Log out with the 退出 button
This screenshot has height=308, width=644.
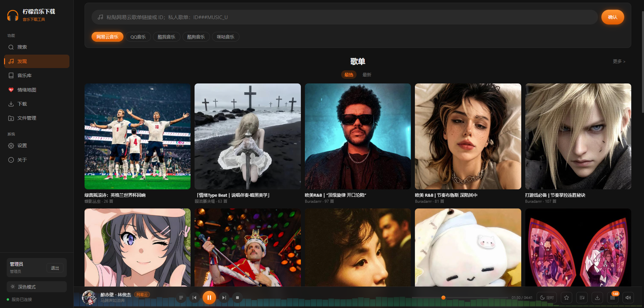[55, 268]
